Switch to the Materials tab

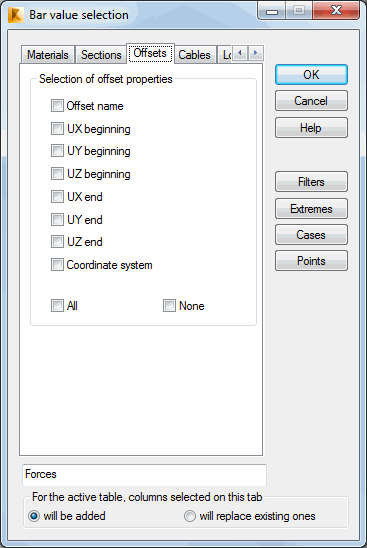pyautogui.click(x=48, y=55)
